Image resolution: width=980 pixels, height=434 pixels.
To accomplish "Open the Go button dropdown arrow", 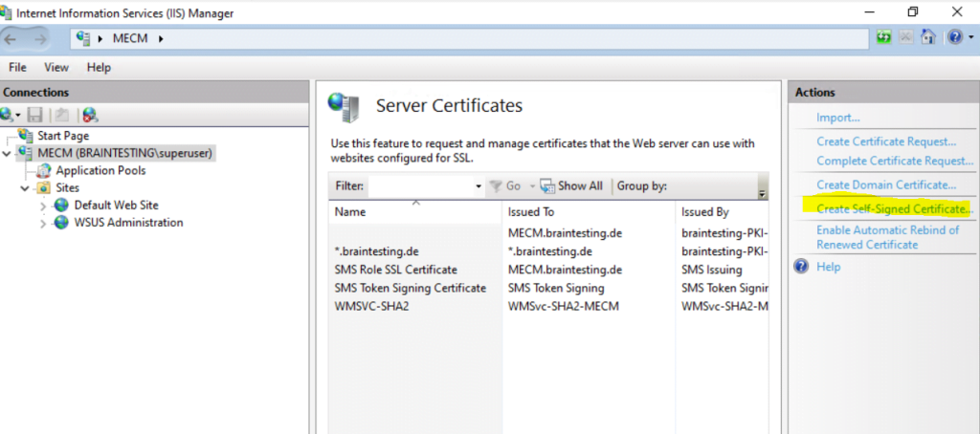I will [532, 186].
